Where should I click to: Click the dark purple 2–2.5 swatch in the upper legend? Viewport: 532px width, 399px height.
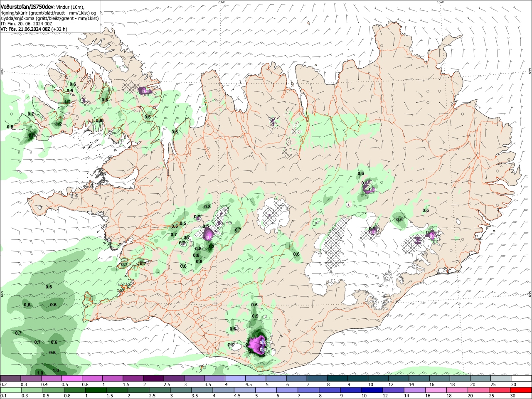click(153, 379)
